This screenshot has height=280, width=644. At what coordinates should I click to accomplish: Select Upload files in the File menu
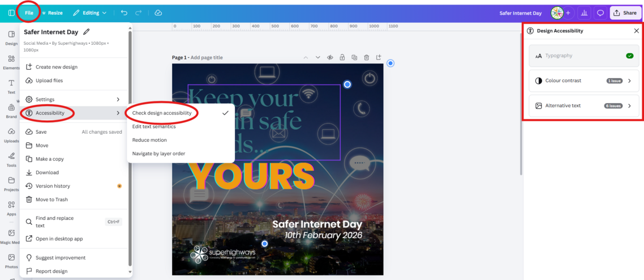[74, 80]
